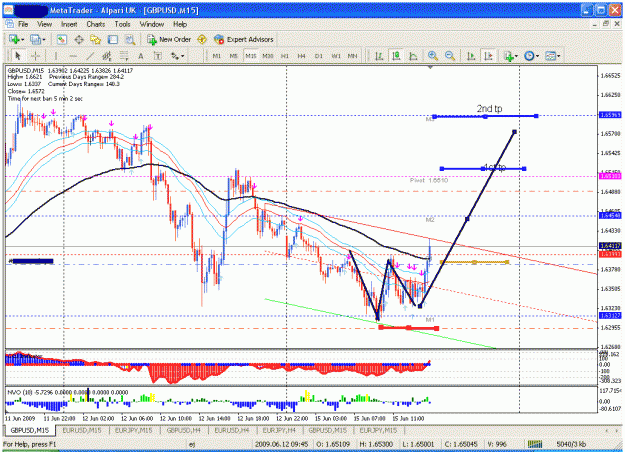This screenshot has width=625, height=452.
Task: Switch chart to H4 timeframe
Action: [301, 56]
